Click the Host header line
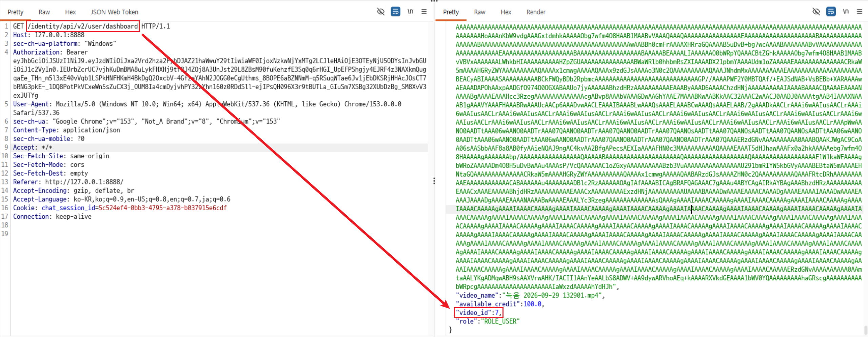The height and width of the screenshot is (337, 868). 49,35
